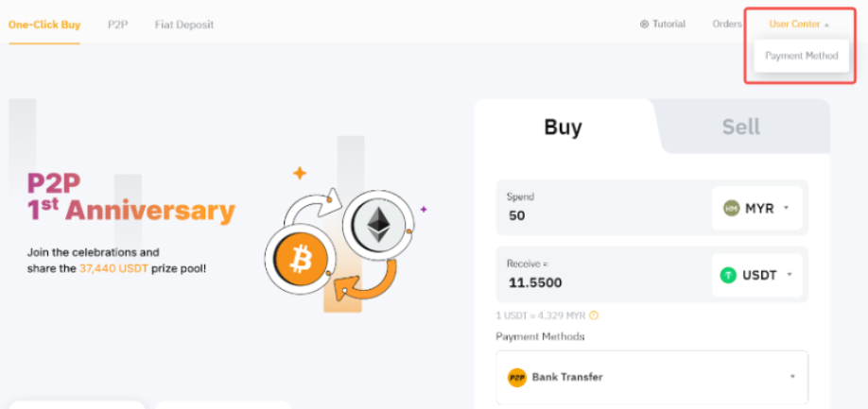The width and height of the screenshot is (868, 409).
Task: Click the orange sparkle star icon
Action: pyautogui.click(x=300, y=173)
